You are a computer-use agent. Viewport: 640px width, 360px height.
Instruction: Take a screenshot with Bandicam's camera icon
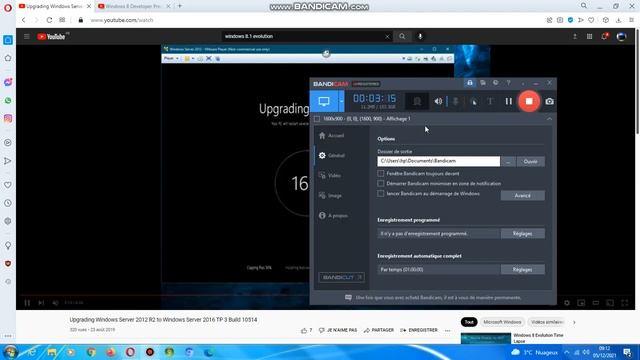pyautogui.click(x=549, y=101)
